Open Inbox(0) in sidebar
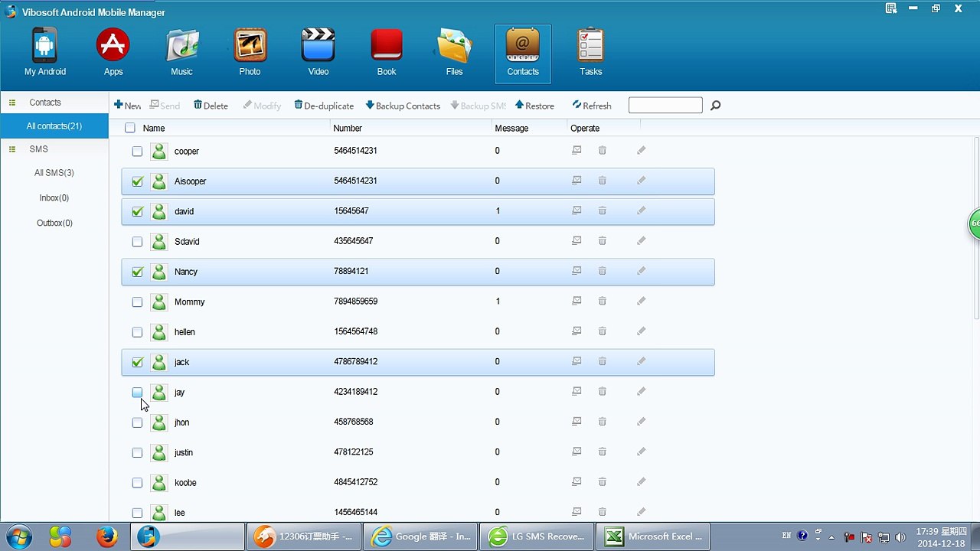This screenshot has height=551, width=980. tap(54, 198)
